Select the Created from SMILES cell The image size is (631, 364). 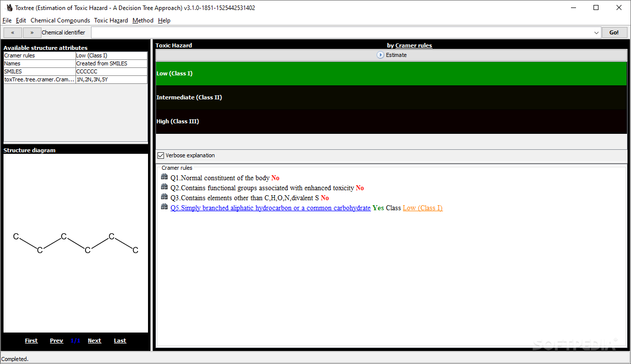tap(111, 63)
